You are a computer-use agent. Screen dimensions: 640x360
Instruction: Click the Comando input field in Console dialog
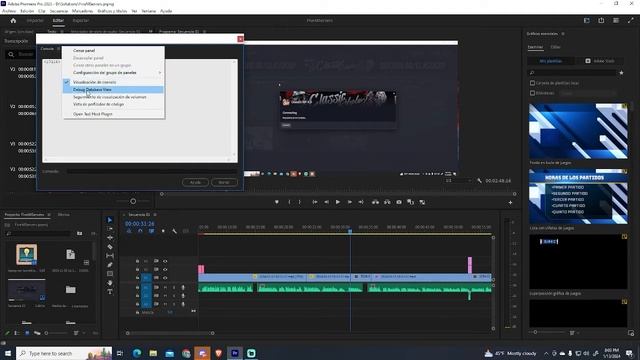coord(152,171)
